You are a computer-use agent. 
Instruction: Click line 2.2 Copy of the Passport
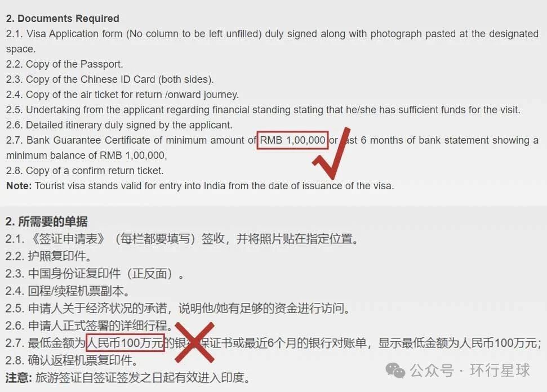click(65, 64)
